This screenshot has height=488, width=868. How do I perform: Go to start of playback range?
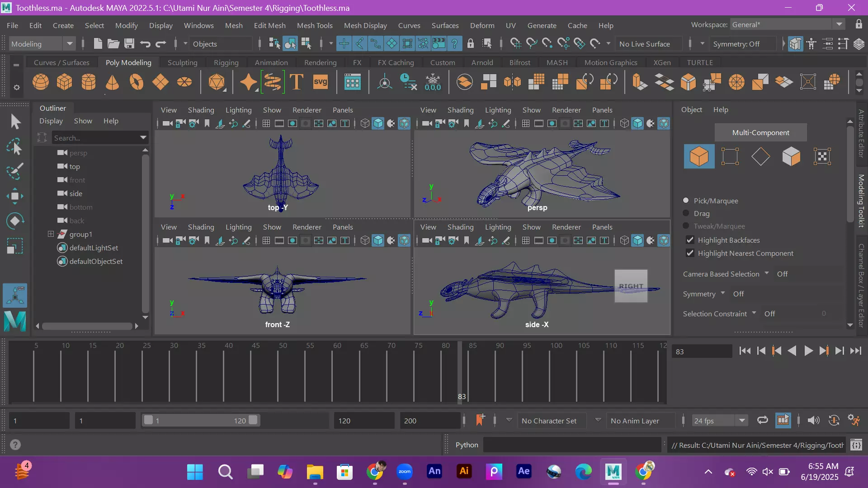click(745, 351)
